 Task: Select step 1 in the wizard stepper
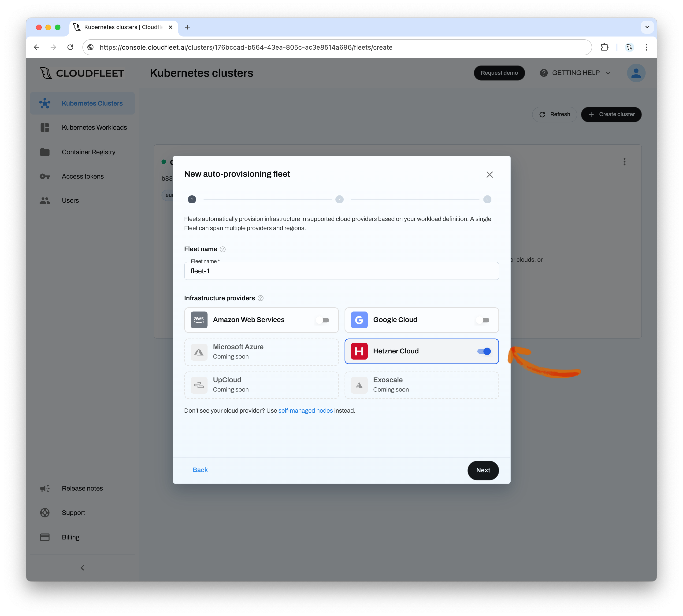192,199
